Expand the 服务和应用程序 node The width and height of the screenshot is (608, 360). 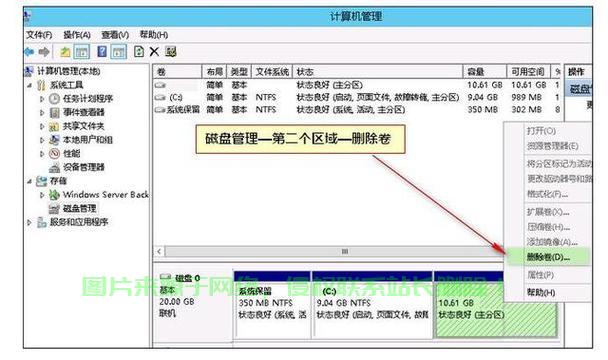pyautogui.click(x=29, y=222)
